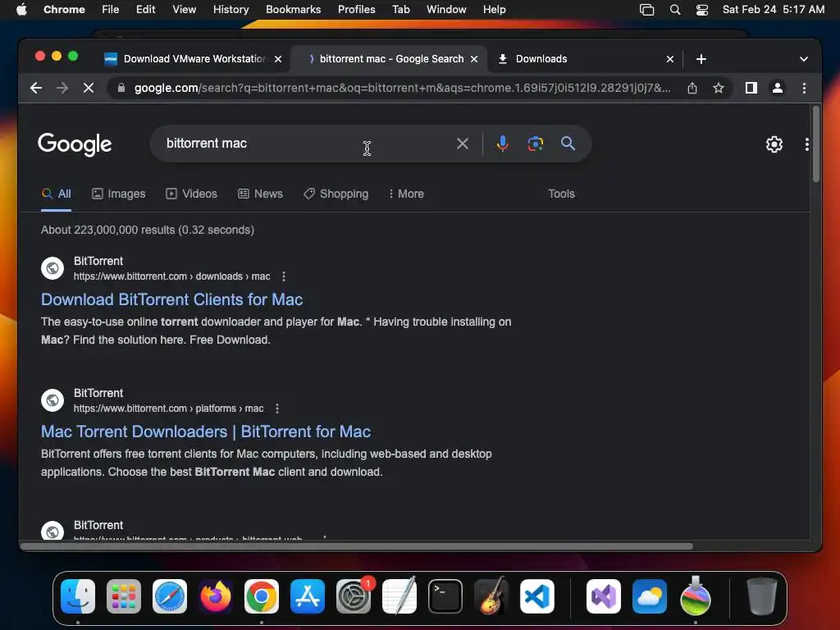
Task: Open Download BitTorrent Clients for Mac link
Action: [172, 299]
